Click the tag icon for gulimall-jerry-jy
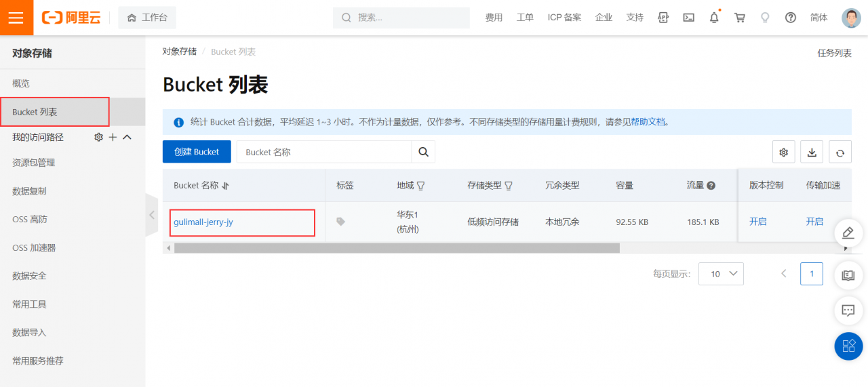The width and height of the screenshot is (868, 387). coord(341,222)
